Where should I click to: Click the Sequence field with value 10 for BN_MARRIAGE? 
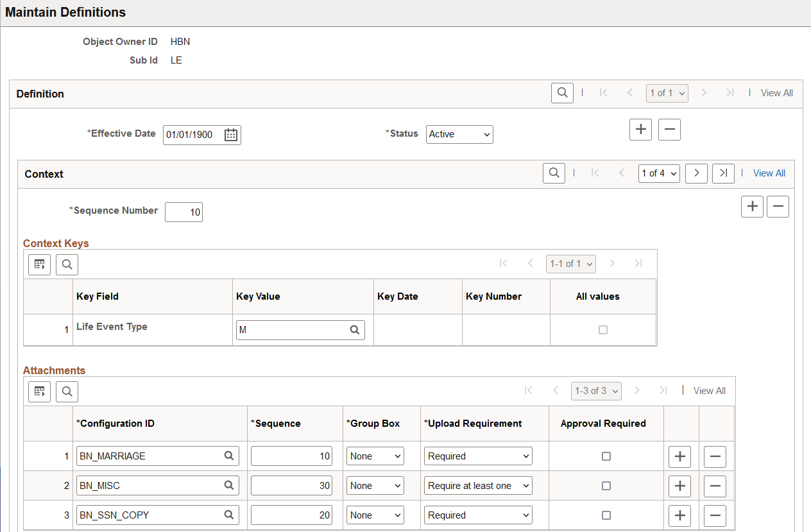click(292, 456)
